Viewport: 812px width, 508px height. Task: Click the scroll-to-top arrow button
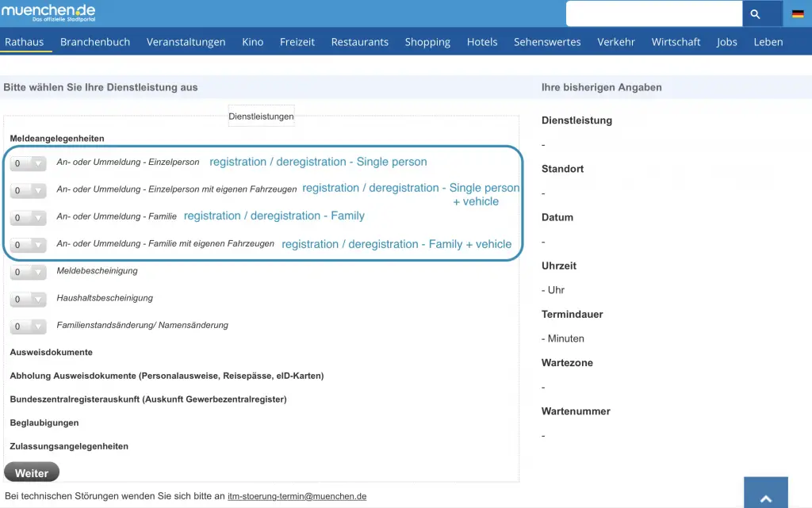pos(766,492)
